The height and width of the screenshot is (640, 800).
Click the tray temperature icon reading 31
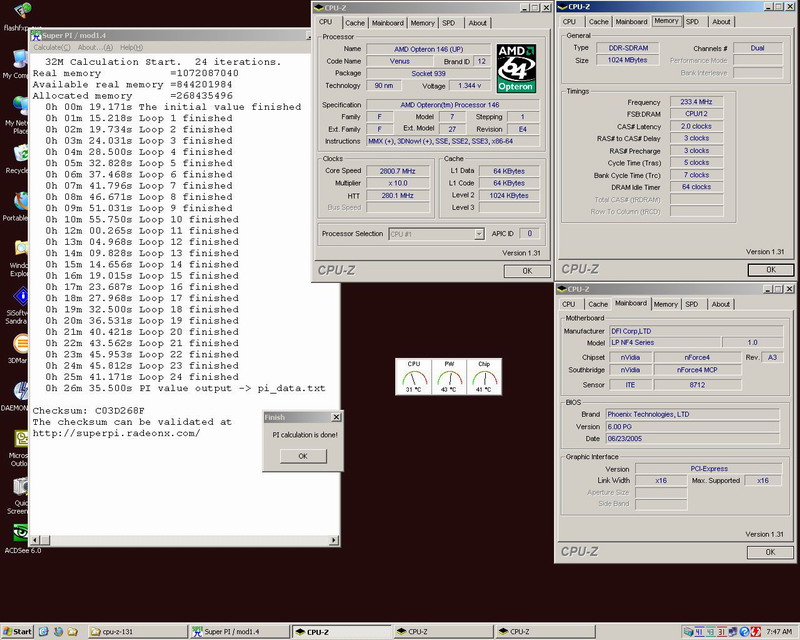tap(721, 632)
